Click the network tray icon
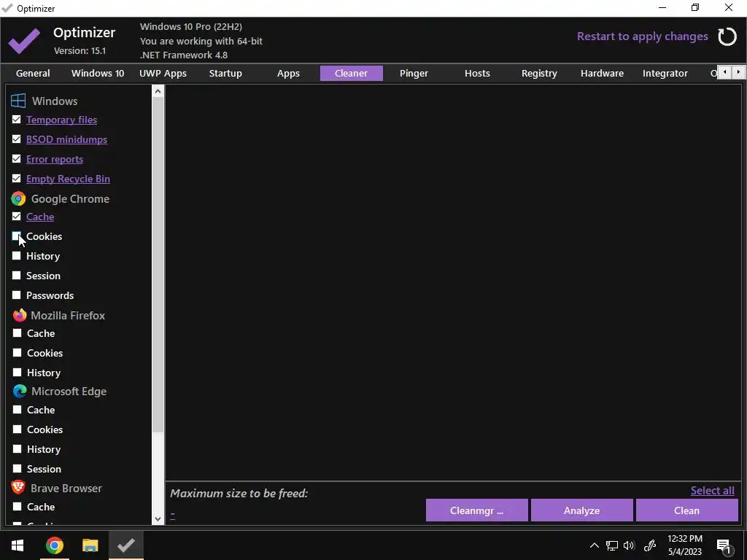Image resolution: width=747 pixels, height=560 pixels. tap(612, 545)
